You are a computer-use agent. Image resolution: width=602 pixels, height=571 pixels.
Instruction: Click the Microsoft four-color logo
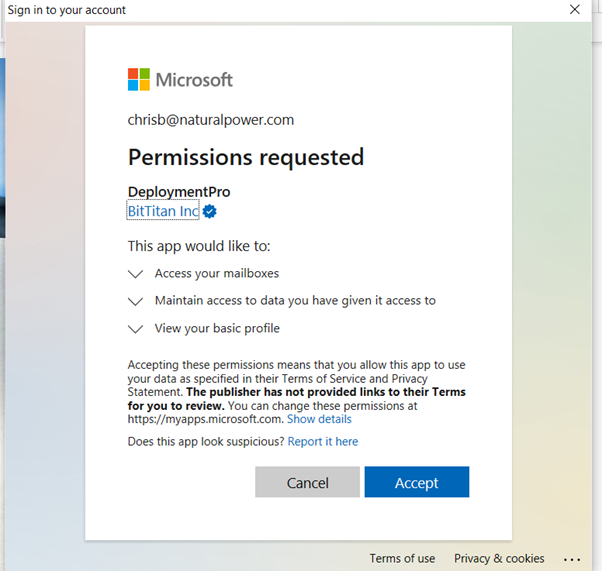[x=139, y=79]
